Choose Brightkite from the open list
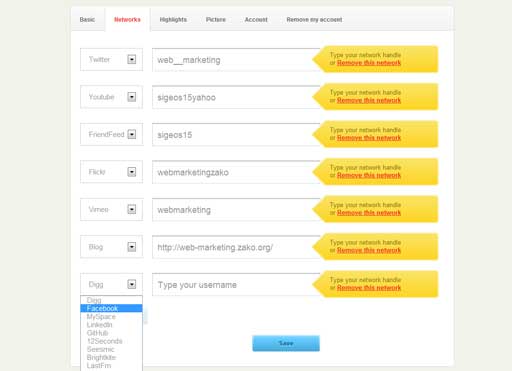The height and width of the screenshot is (371, 512). tap(111, 357)
